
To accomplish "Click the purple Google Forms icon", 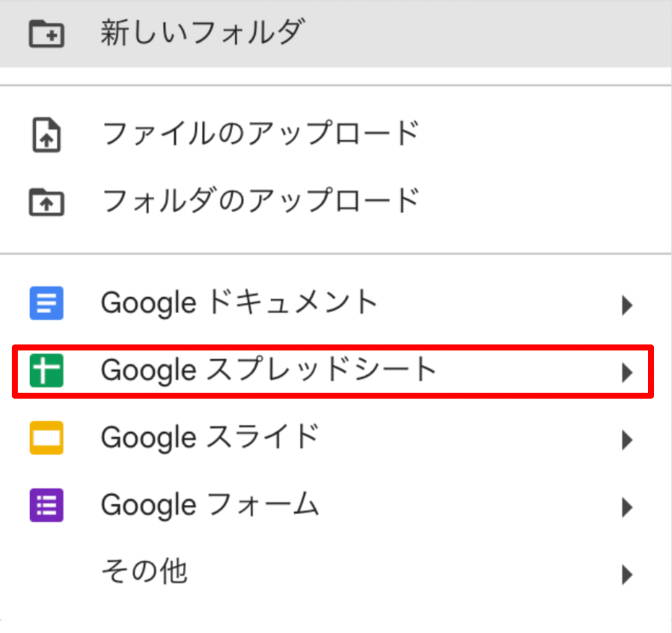I will pyautogui.click(x=47, y=505).
